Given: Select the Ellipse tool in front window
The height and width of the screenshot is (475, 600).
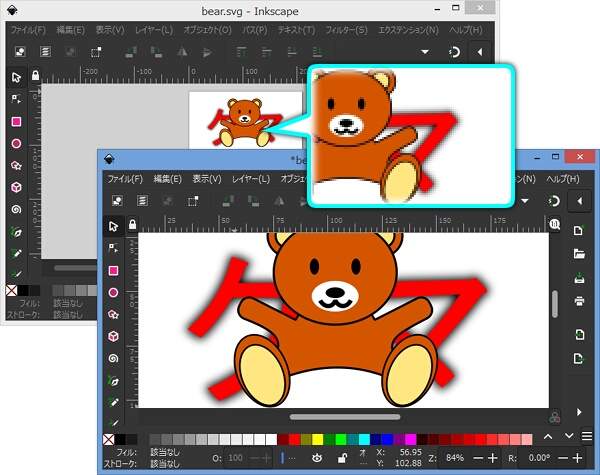Looking at the screenshot, I should point(113,292).
